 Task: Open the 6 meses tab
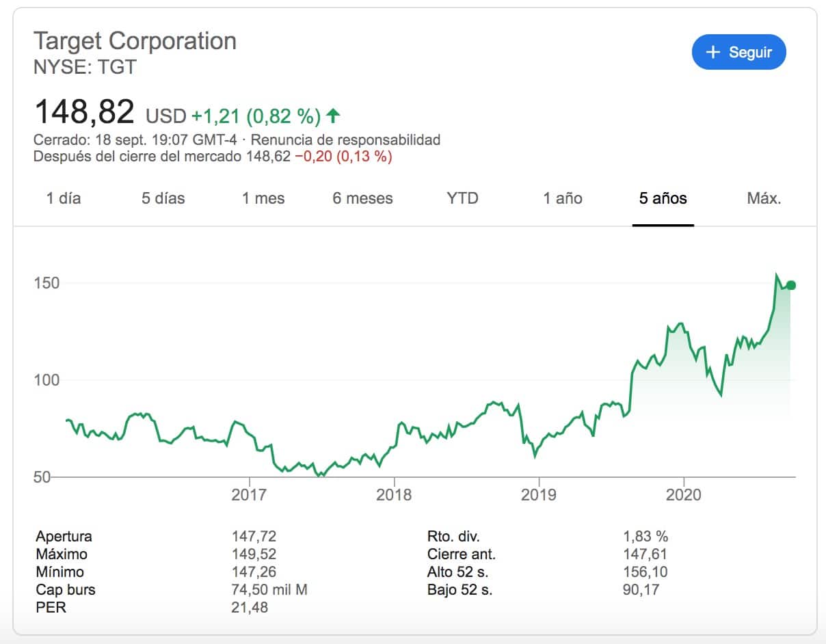[x=362, y=199]
